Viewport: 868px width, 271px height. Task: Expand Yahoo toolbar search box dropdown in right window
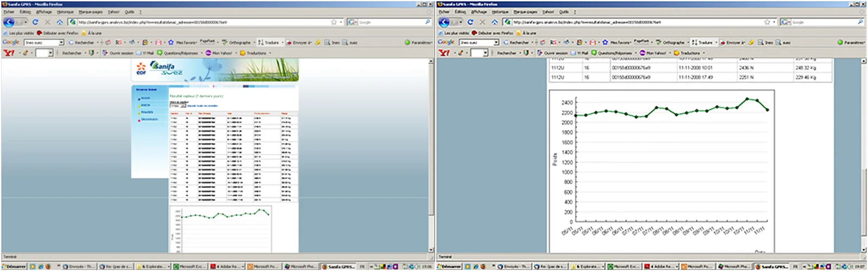(485, 53)
